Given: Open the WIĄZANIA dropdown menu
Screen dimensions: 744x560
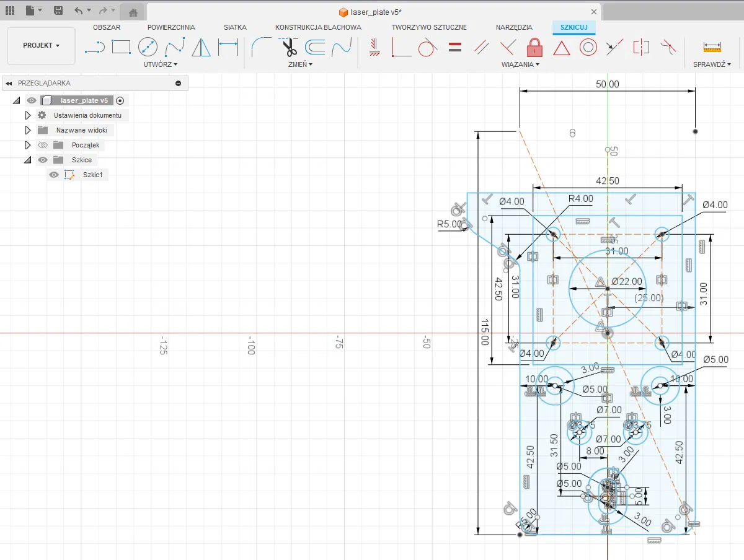Looking at the screenshot, I should click(x=520, y=64).
